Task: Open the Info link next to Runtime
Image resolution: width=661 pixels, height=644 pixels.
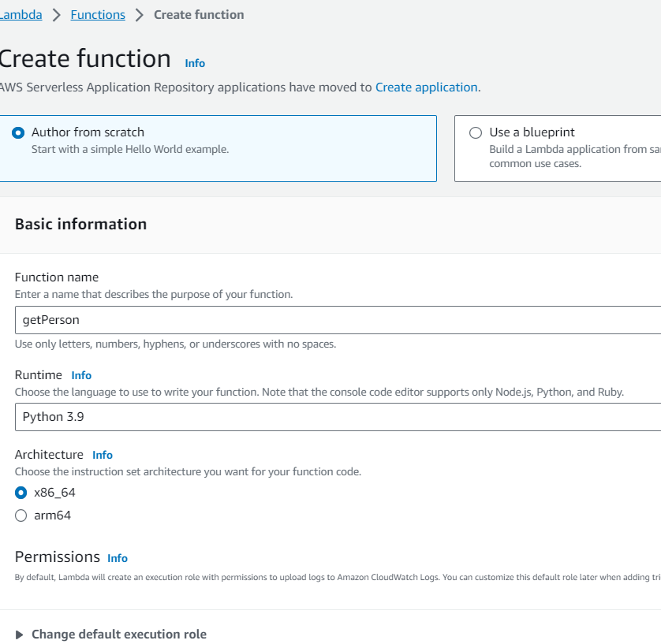Action: click(81, 375)
